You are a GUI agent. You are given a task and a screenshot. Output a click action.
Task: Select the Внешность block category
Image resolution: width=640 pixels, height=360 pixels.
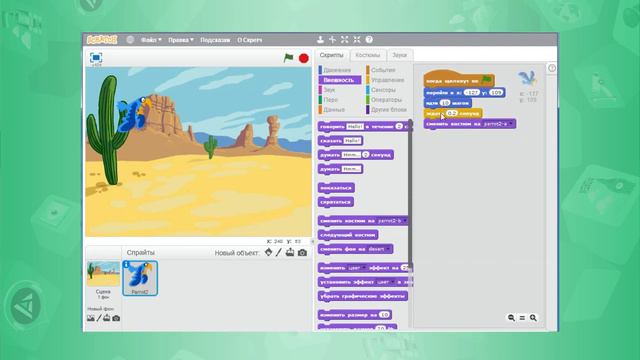(339, 80)
